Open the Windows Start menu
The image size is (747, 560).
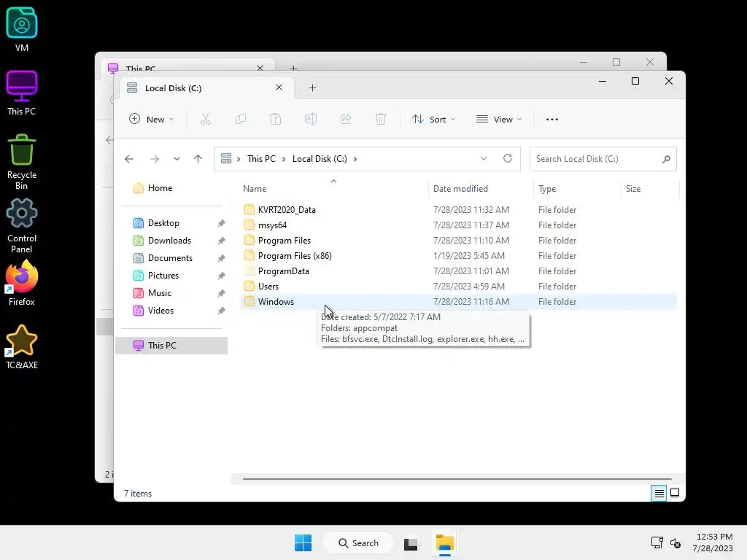click(x=303, y=542)
